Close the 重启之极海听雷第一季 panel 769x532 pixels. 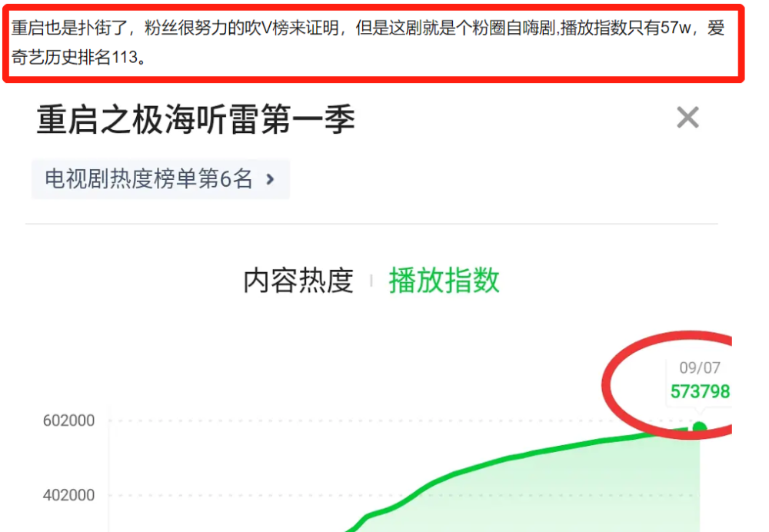coord(687,118)
